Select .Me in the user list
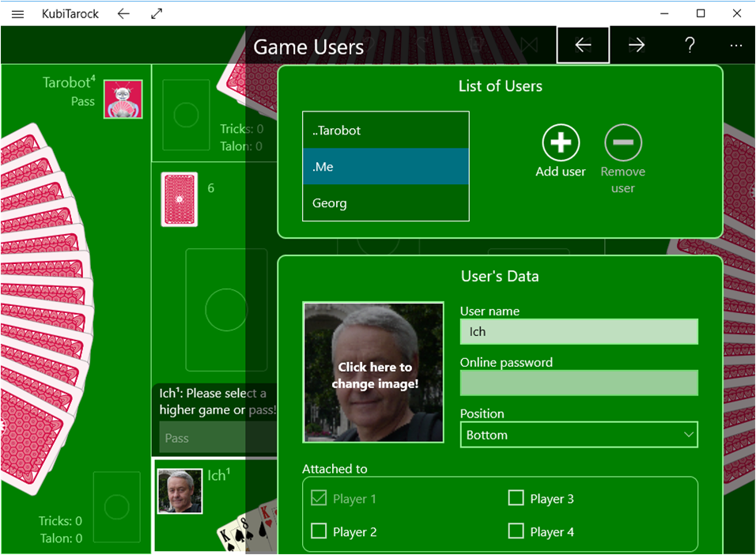The width and height of the screenshot is (756, 555). pos(385,167)
